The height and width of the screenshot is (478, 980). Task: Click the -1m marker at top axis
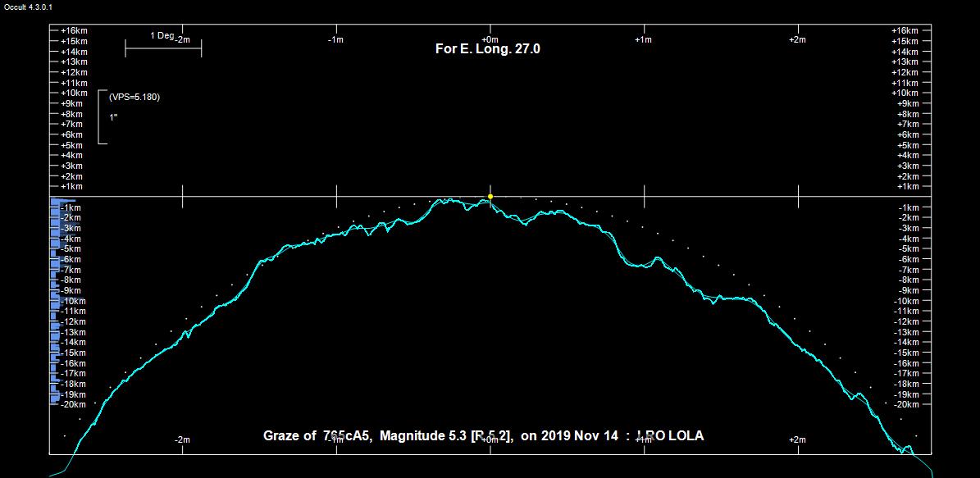pos(335,39)
